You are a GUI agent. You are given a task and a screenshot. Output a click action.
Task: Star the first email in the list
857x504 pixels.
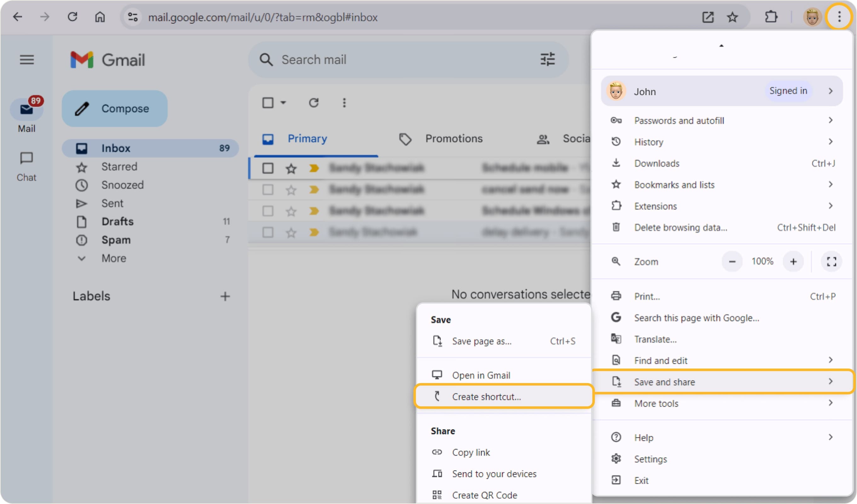[291, 168]
